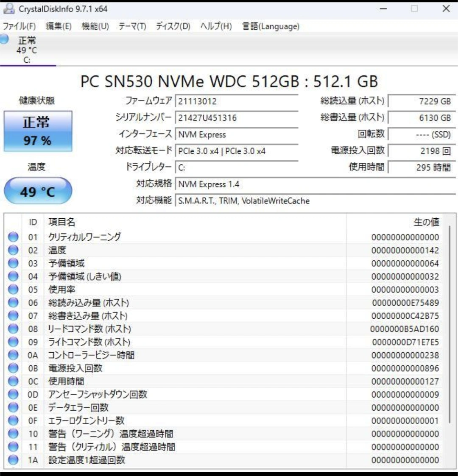458x476 pixels.
Task: Click status orb for ID 05 使用率 row
Action: tap(13, 289)
